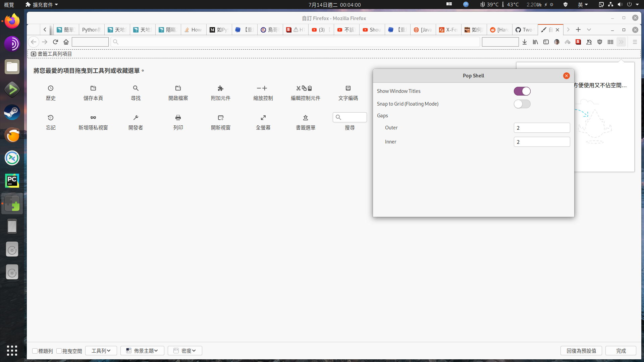
Task: Open the 工具列 (Toolbars) dropdown
Action: click(x=101, y=351)
